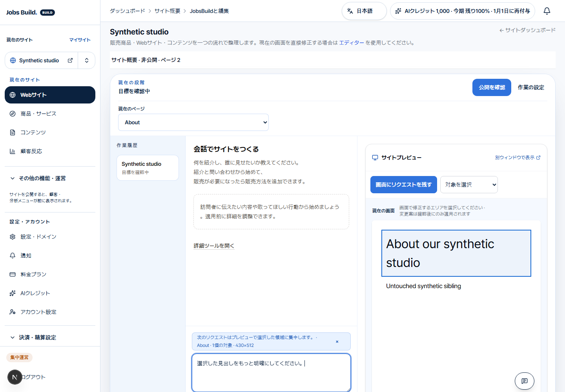Open 通知 in the sidebar

[50, 256]
